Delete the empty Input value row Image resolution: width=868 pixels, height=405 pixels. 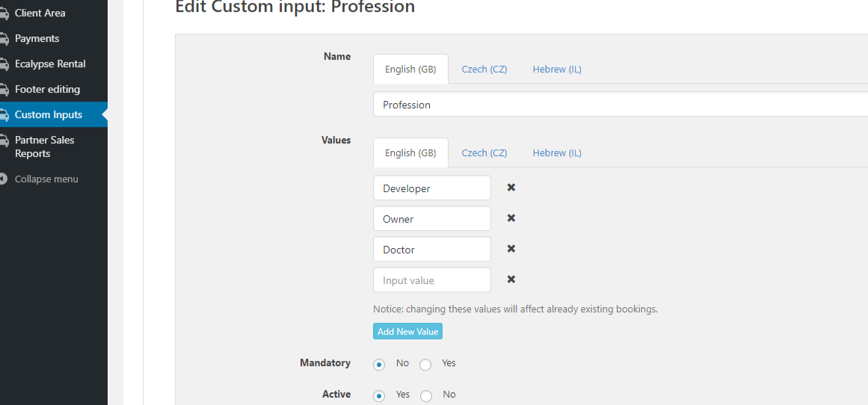[x=511, y=279]
